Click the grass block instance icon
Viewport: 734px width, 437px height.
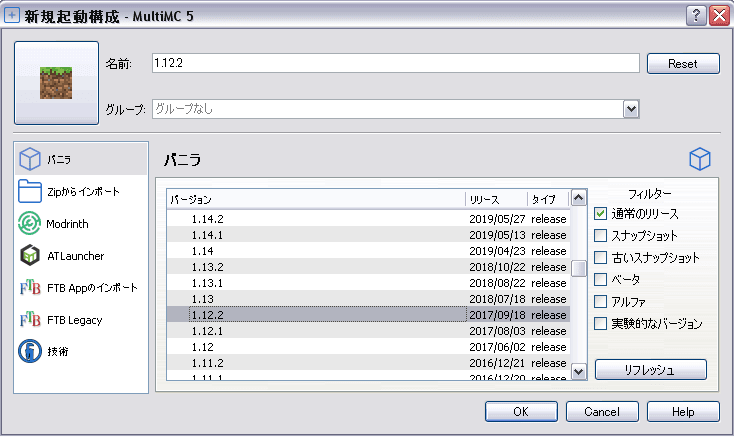tap(56, 83)
